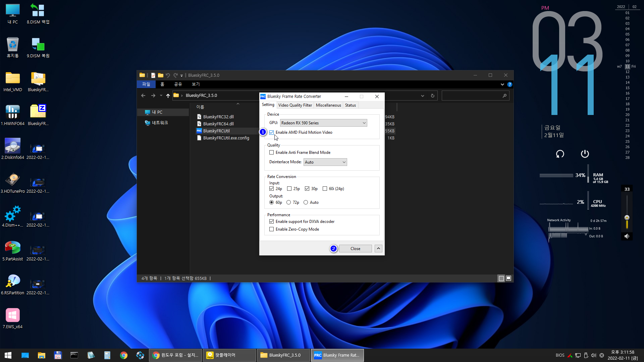Image resolution: width=644 pixels, height=362 pixels.
Task: Open the quick access toolbar customize dropdown
Action: 181,75
